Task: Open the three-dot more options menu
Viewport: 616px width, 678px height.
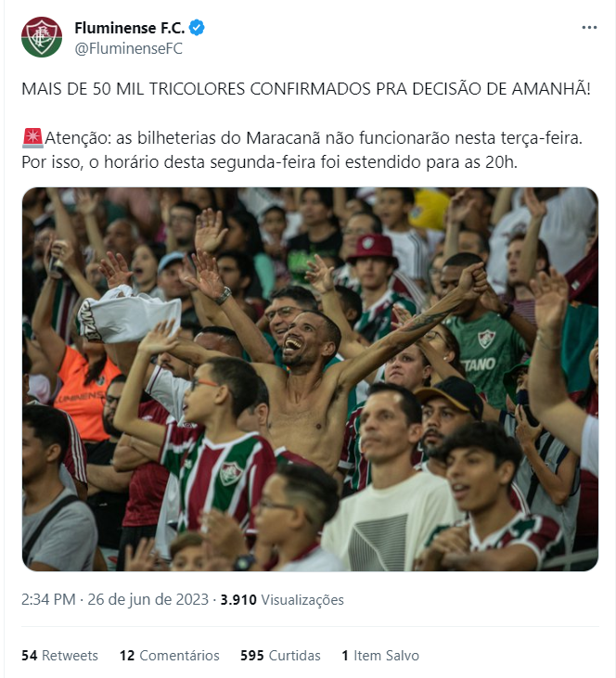Action: click(x=589, y=28)
